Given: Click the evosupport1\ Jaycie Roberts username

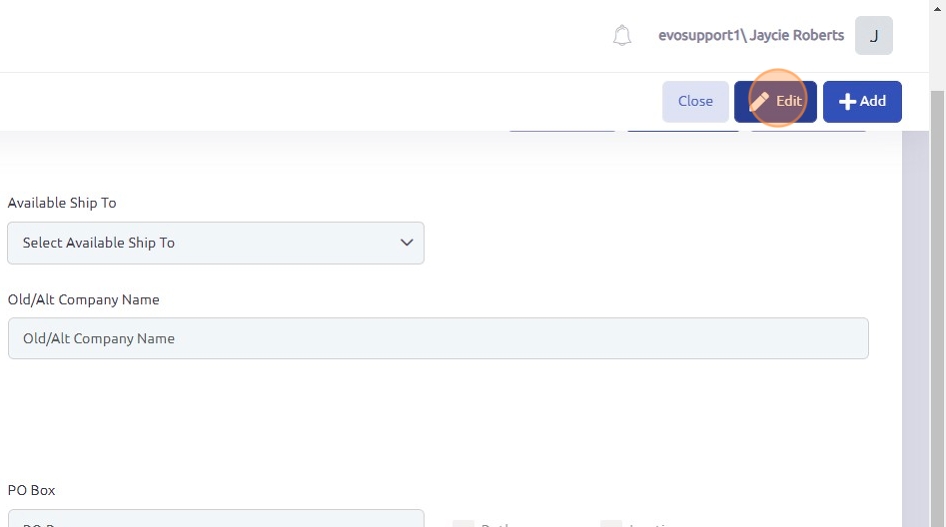Looking at the screenshot, I should 750,35.
